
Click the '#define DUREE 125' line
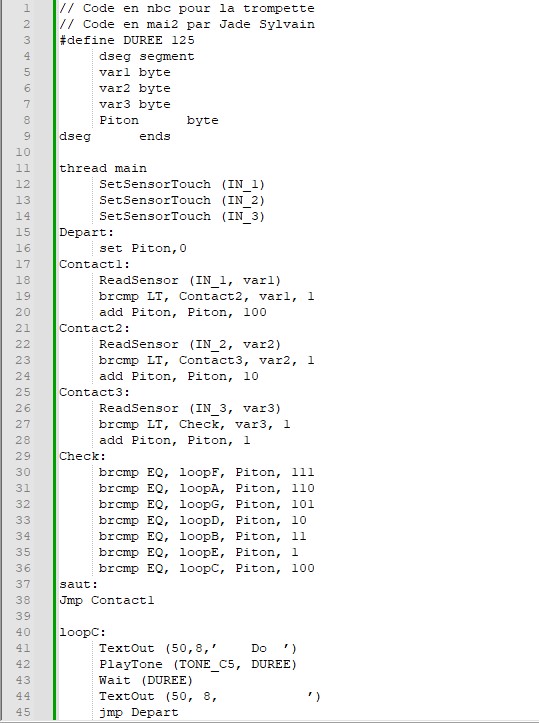point(127,40)
